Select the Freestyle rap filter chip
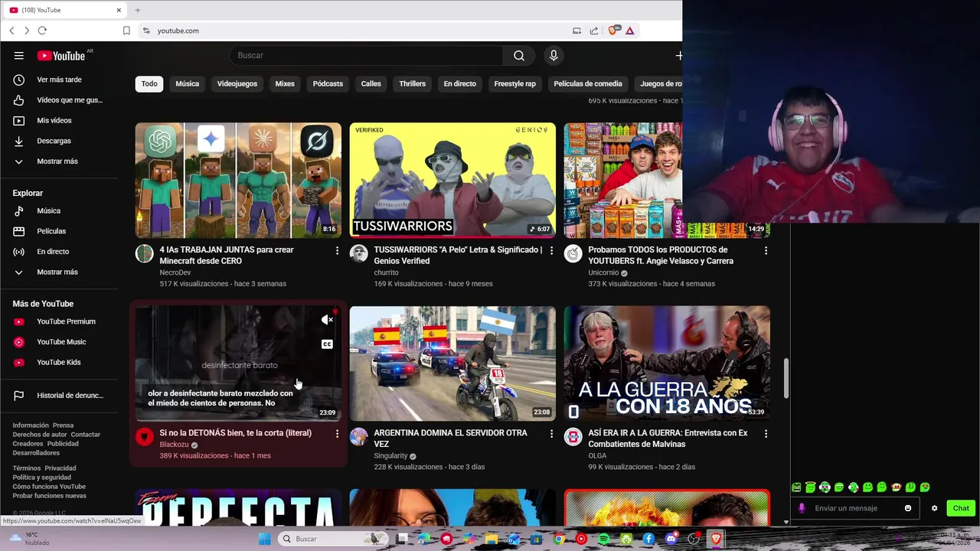Image resolution: width=980 pixels, height=551 pixels. (514, 83)
